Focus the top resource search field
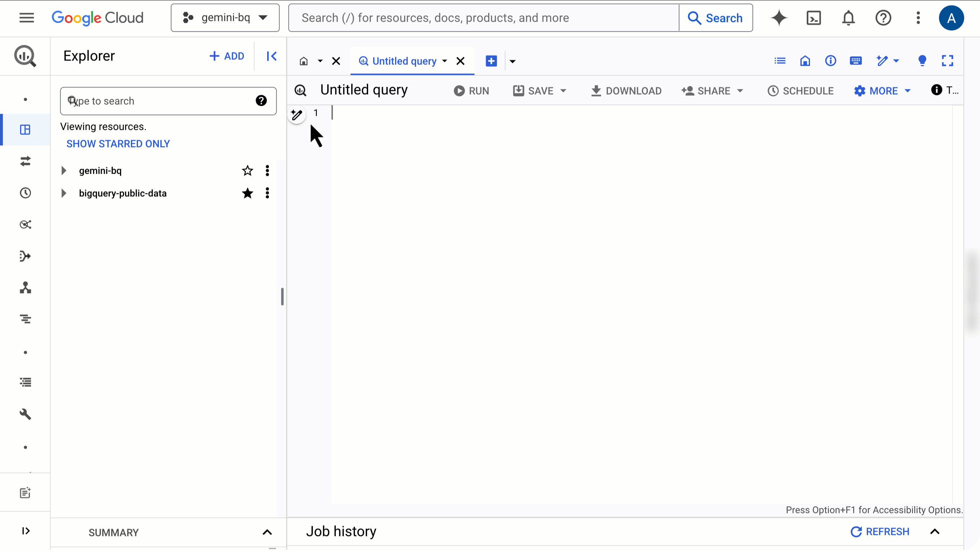The width and height of the screenshot is (980, 551). click(484, 18)
